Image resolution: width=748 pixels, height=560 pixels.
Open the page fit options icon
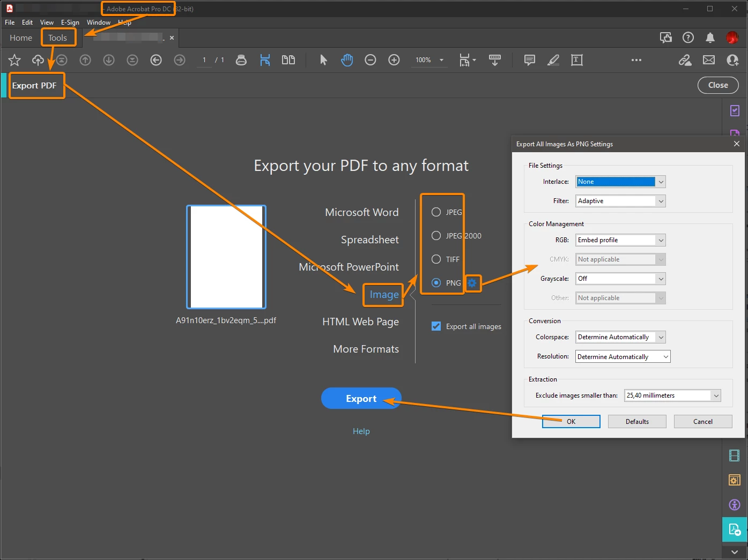467,60
